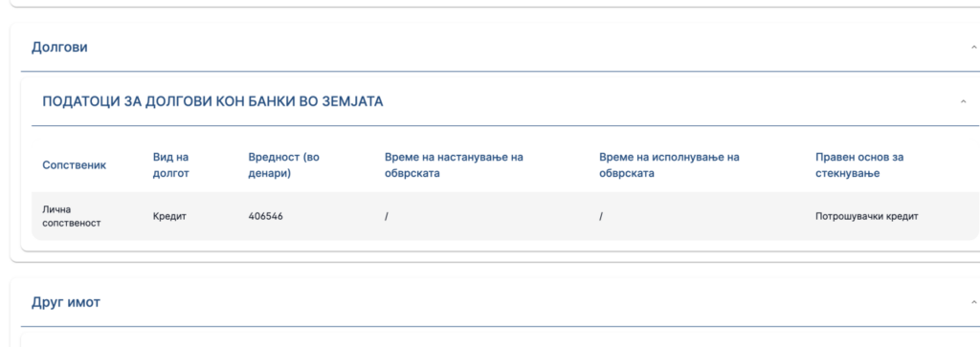Select the Сопственик column header
The image size is (980, 347).
75,165
